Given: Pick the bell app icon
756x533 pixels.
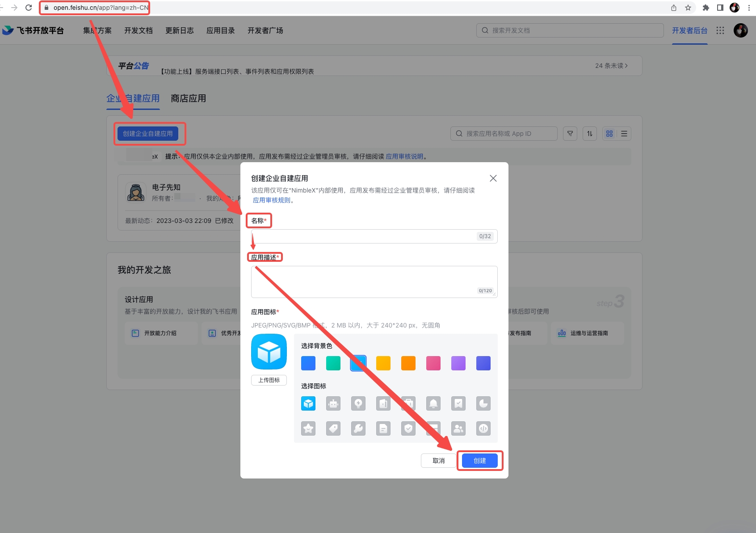Looking at the screenshot, I should coord(433,403).
